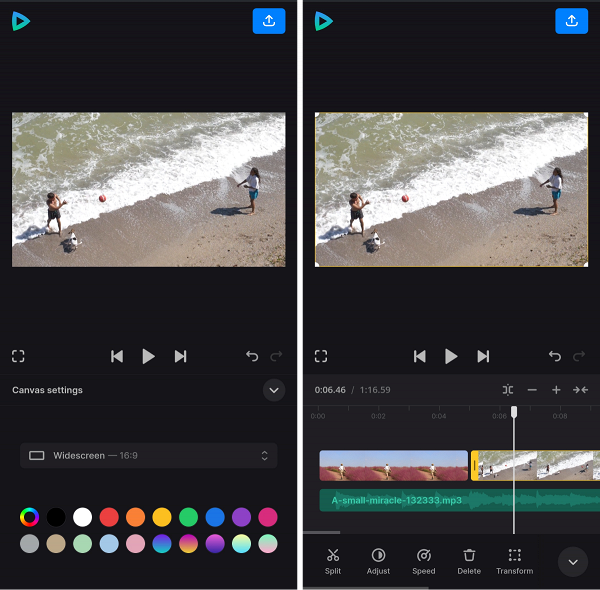This screenshot has width=600, height=590.
Task: Skip to previous clip in the left panel
Action: [x=117, y=356]
